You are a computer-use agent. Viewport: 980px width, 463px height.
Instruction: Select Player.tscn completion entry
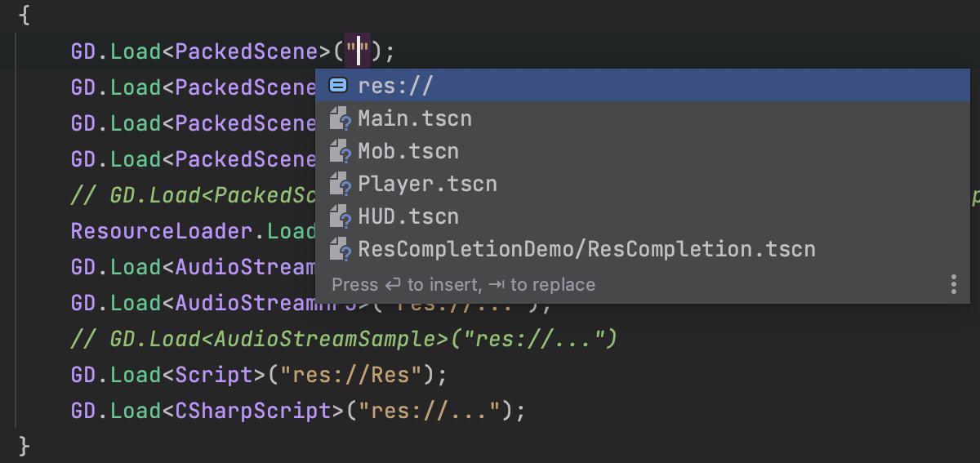point(427,184)
